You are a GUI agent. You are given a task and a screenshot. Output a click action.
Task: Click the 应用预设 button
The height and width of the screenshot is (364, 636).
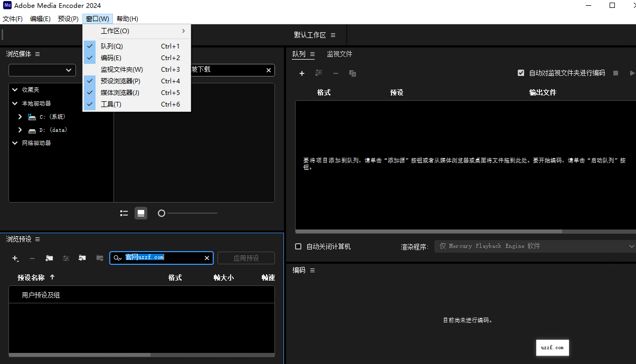[246, 257]
